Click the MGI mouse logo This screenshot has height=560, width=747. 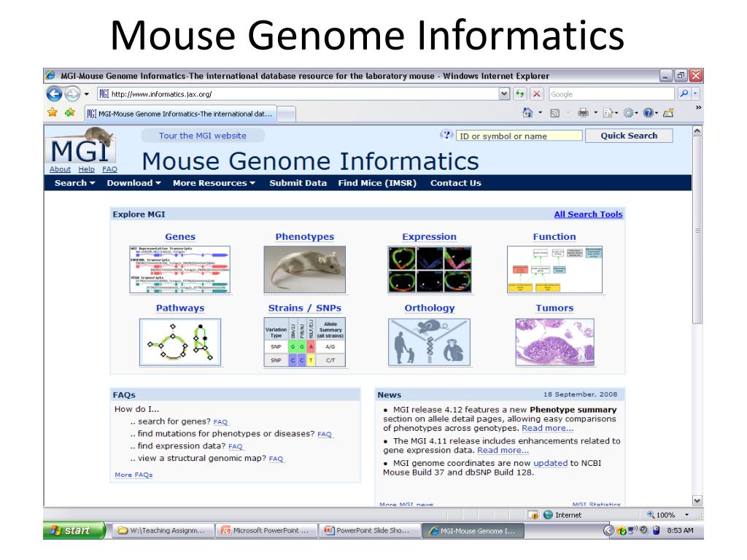82,145
